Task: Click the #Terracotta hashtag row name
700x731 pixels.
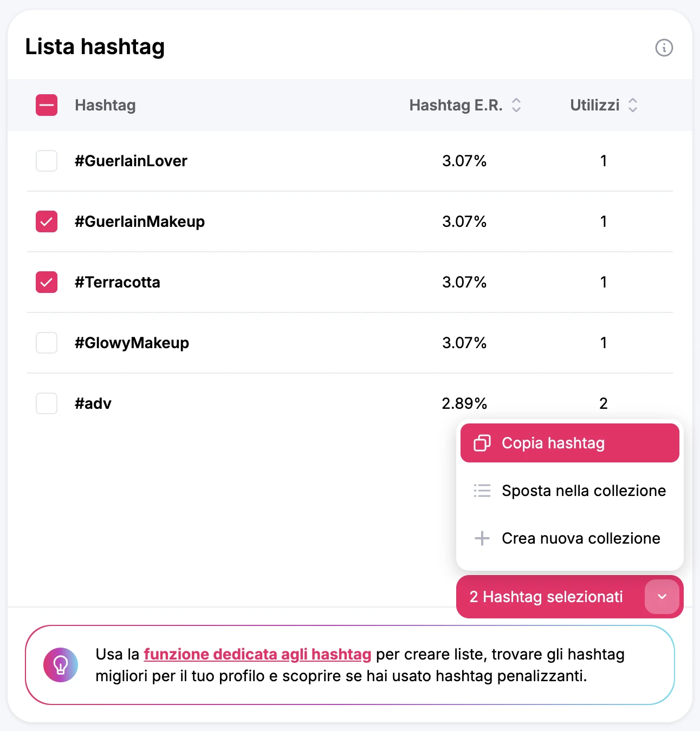Action: tap(118, 282)
